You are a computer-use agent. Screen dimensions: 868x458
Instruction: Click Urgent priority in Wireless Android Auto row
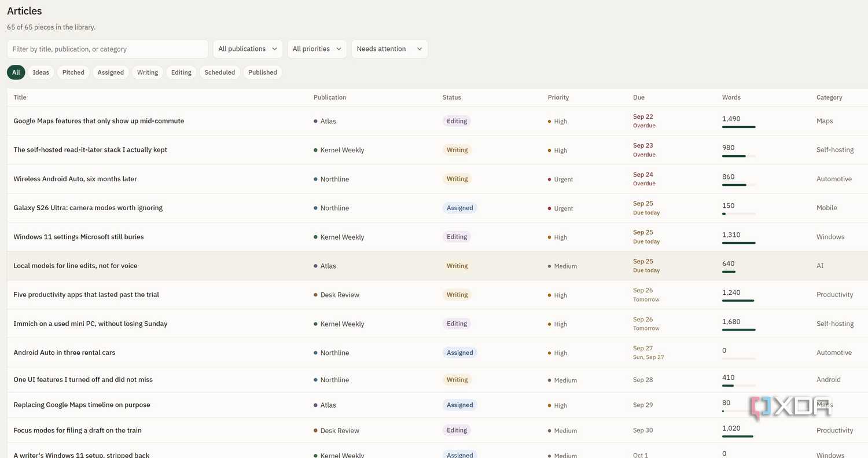[561, 179]
